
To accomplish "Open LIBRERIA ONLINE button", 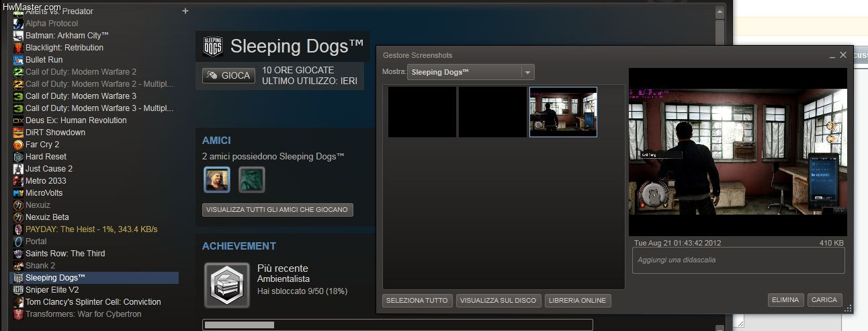I will point(578,301).
